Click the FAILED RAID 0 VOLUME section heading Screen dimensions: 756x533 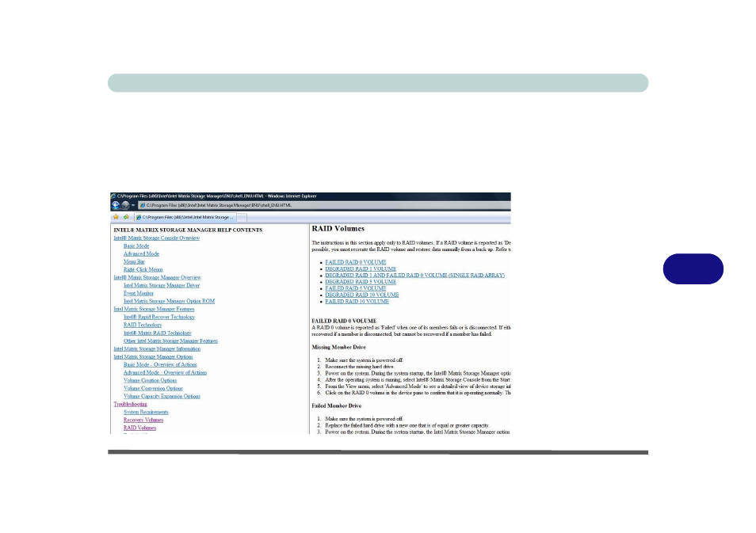click(344, 321)
